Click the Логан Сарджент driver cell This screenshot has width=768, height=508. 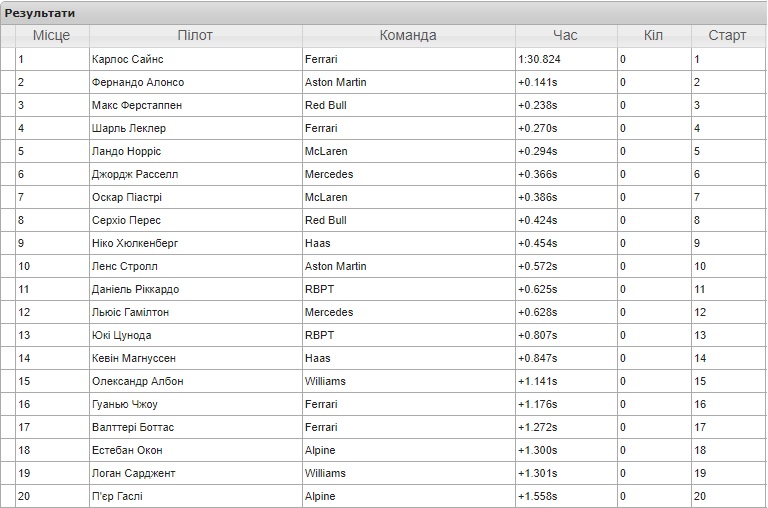tap(195, 474)
